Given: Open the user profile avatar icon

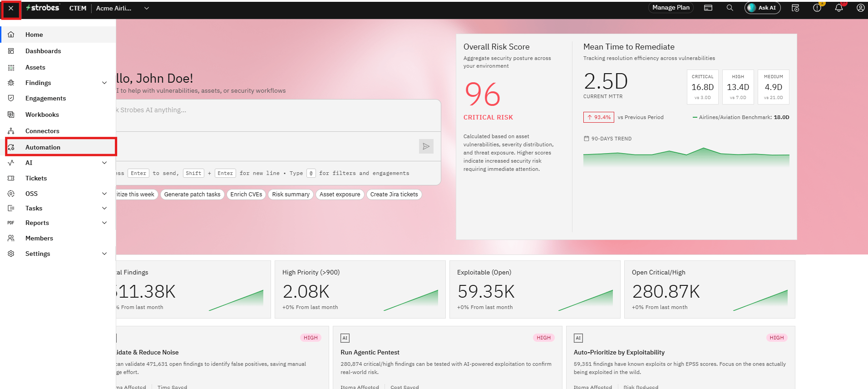Looking at the screenshot, I should coord(860,8).
